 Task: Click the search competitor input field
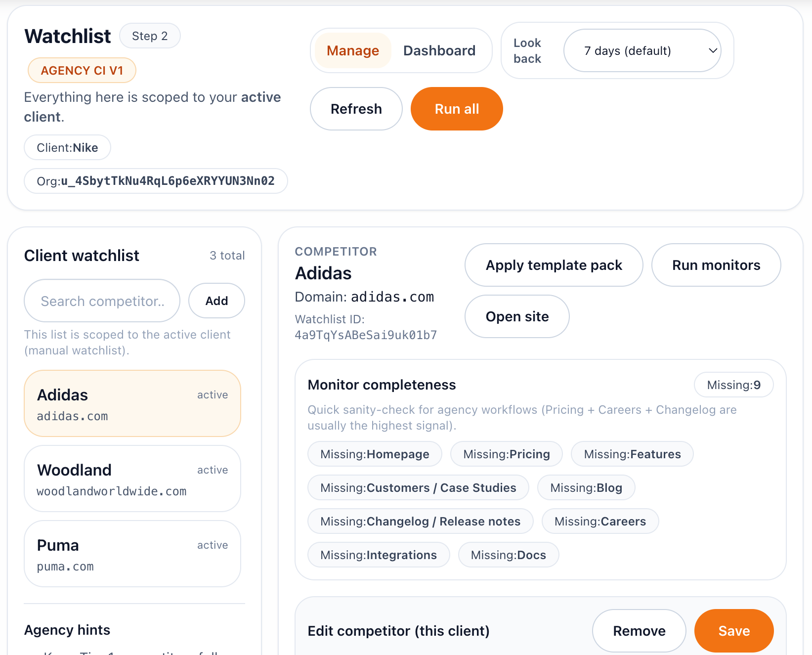coord(102,301)
